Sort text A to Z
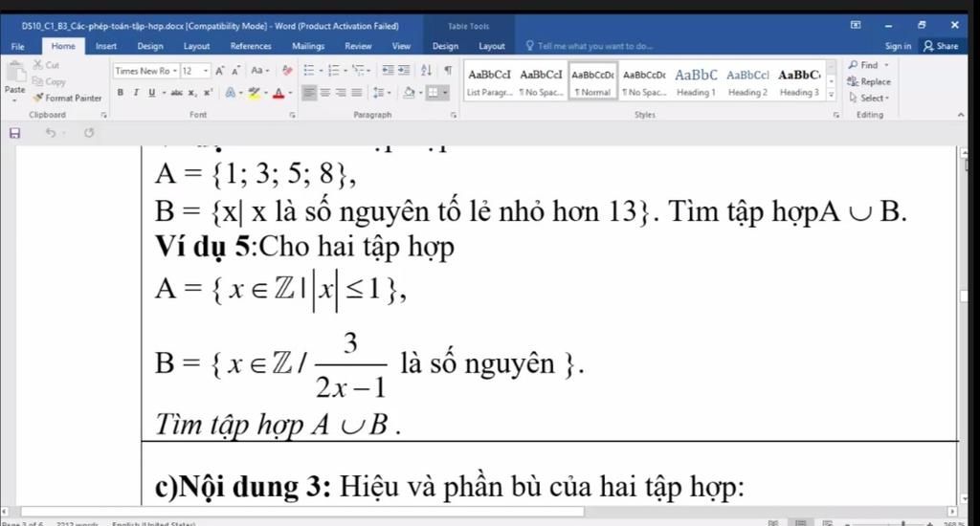 click(x=426, y=70)
